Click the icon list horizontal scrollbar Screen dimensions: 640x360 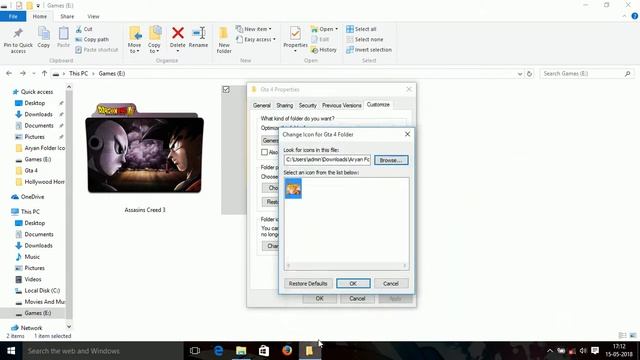tap(346, 266)
